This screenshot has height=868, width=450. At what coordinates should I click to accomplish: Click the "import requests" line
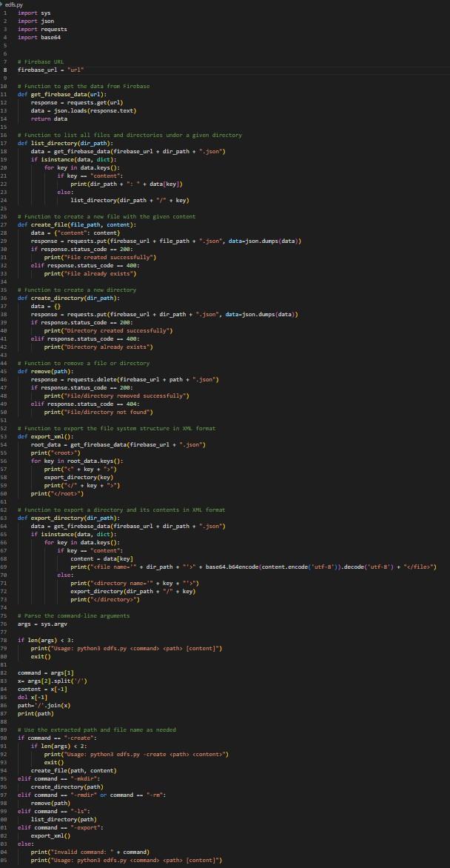42,29
